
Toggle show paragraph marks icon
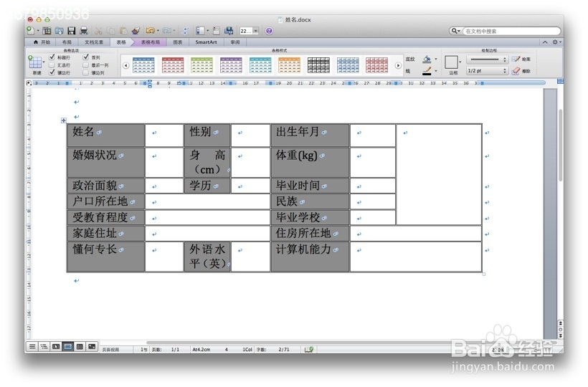click(x=185, y=31)
